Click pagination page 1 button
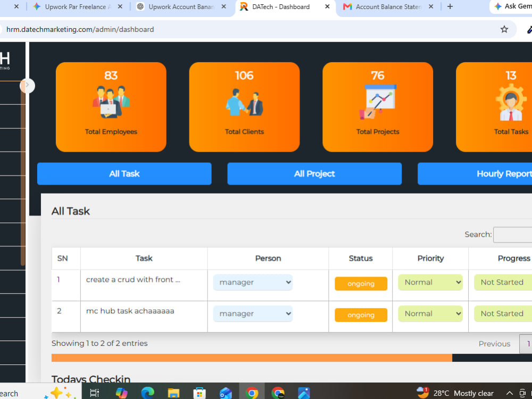This screenshot has height=399, width=532. coord(526,344)
